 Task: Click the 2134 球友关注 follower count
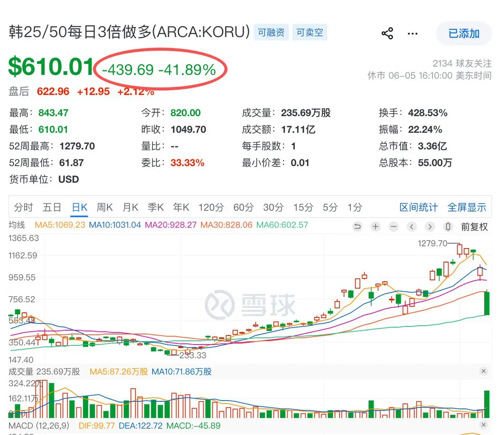pyautogui.click(x=462, y=64)
